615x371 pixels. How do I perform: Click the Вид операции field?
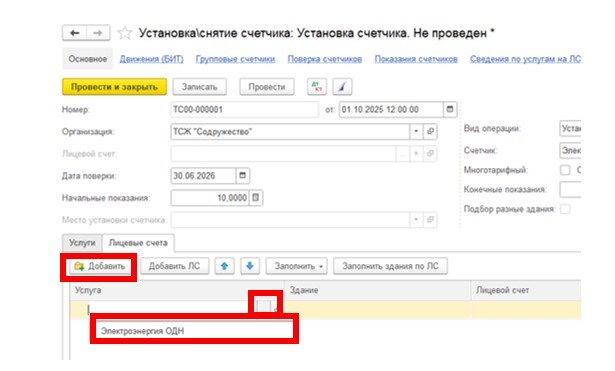tap(570, 128)
